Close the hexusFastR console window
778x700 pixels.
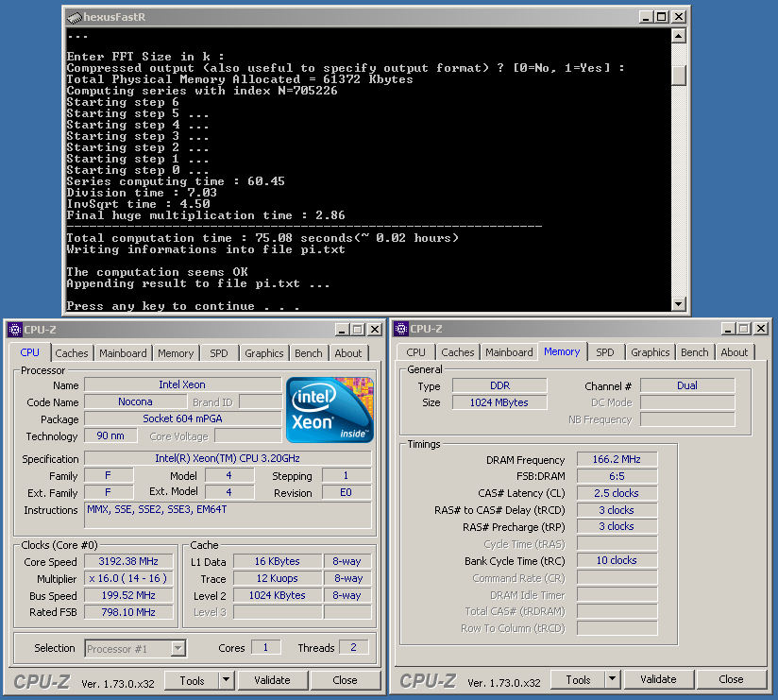(678, 17)
